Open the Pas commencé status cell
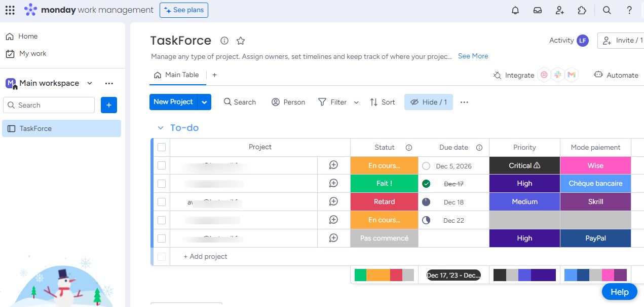Viewport: 644px width, 307px height. 384,238
